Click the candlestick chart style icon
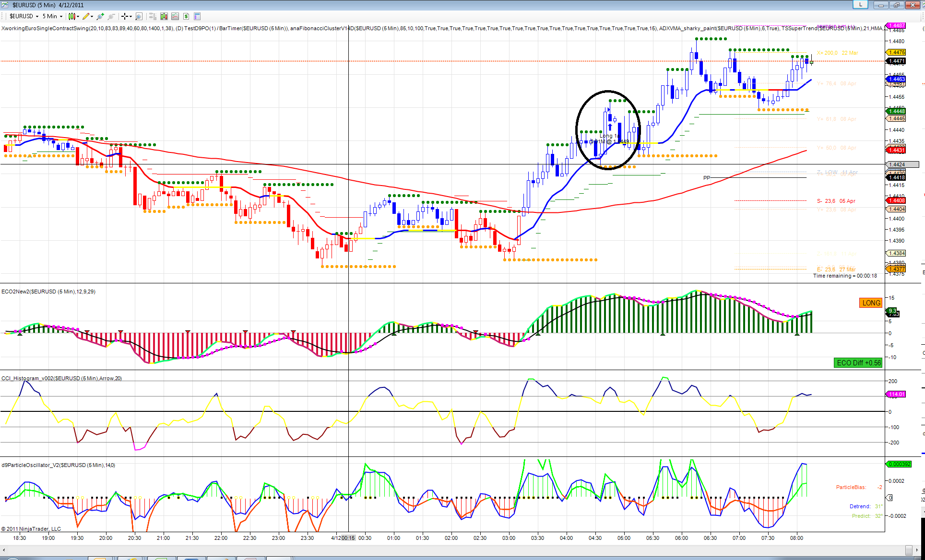The width and height of the screenshot is (925, 560). tap(71, 16)
